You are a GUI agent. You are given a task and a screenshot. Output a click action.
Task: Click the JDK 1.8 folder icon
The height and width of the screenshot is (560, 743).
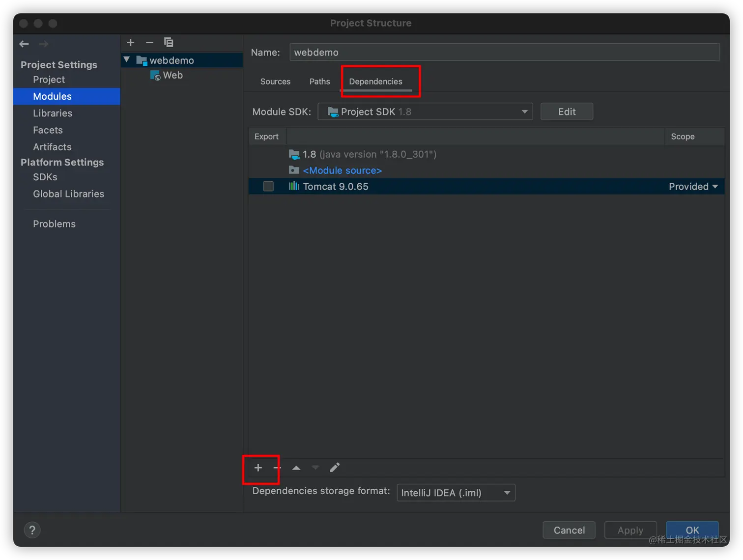(294, 154)
